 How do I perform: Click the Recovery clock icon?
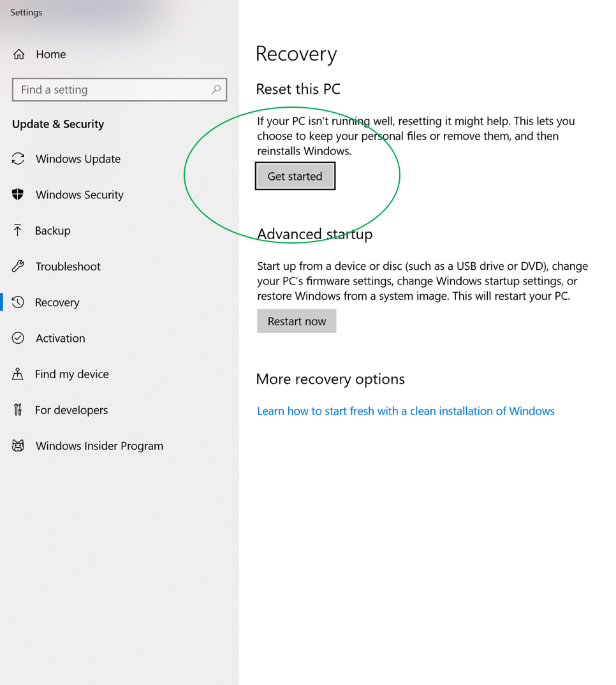18,302
